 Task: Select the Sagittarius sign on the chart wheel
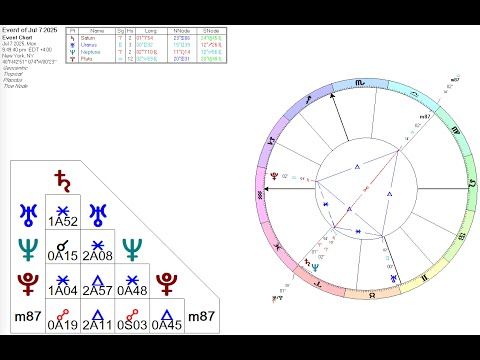309,100
